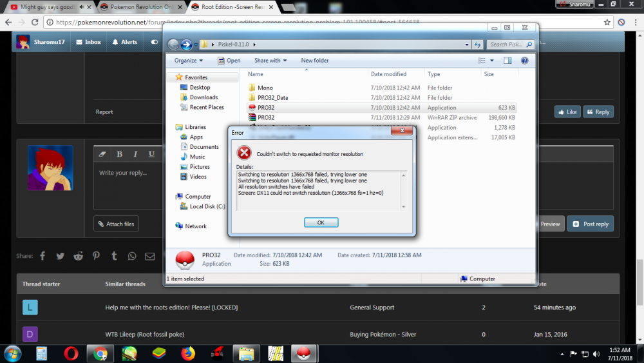This screenshot has width=644, height=363.
Task: Open Explorer help with question mark icon
Action: click(x=524, y=61)
